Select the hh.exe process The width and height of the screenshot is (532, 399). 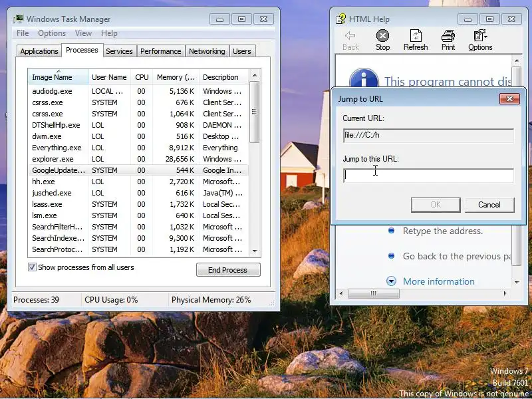pyautogui.click(x=138, y=182)
